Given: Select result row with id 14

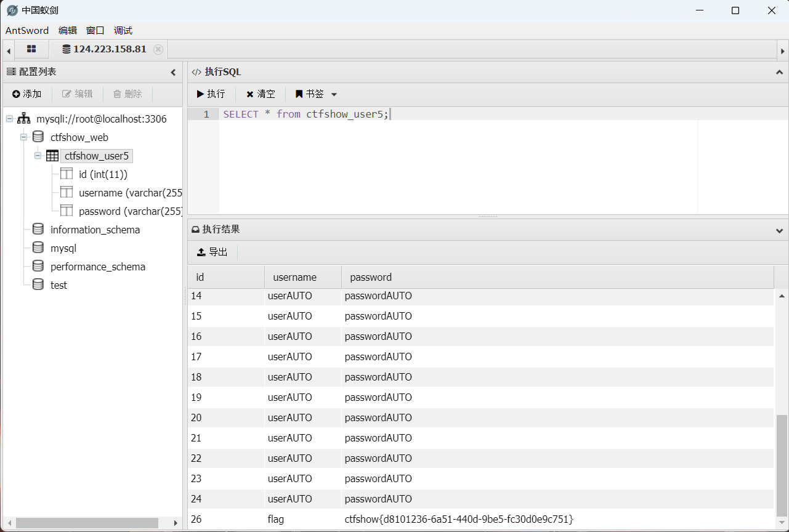Looking at the screenshot, I should click(x=480, y=296).
